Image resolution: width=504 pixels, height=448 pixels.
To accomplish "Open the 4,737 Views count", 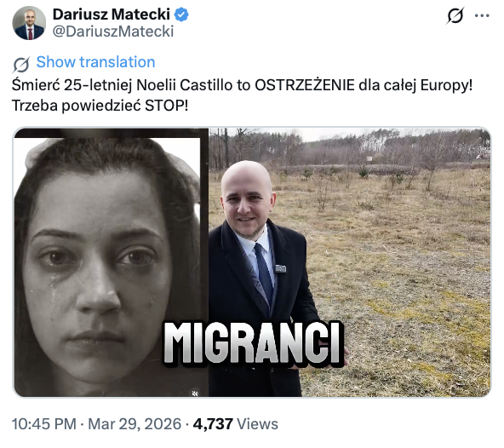I will tap(235, 424).
